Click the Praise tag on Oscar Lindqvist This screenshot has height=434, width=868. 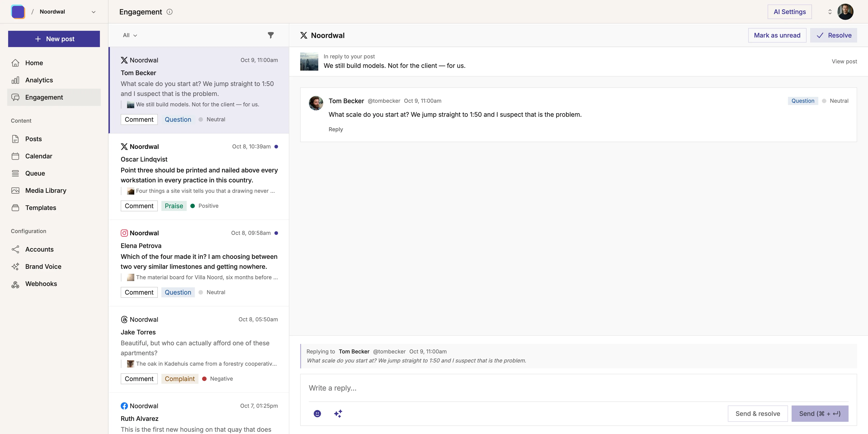(174, 206)
